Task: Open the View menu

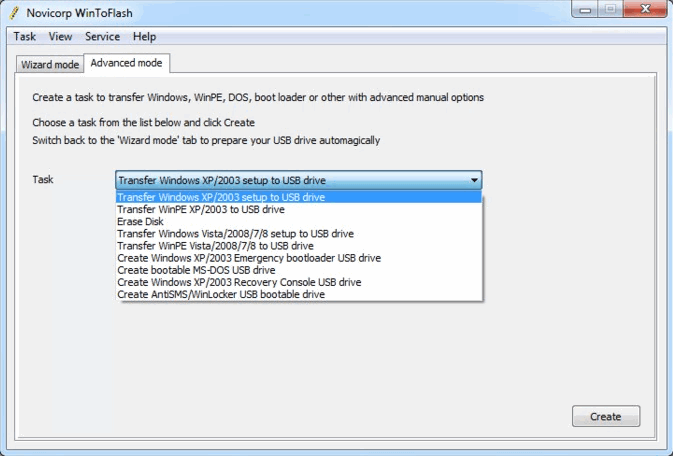Action: [60, 37]
